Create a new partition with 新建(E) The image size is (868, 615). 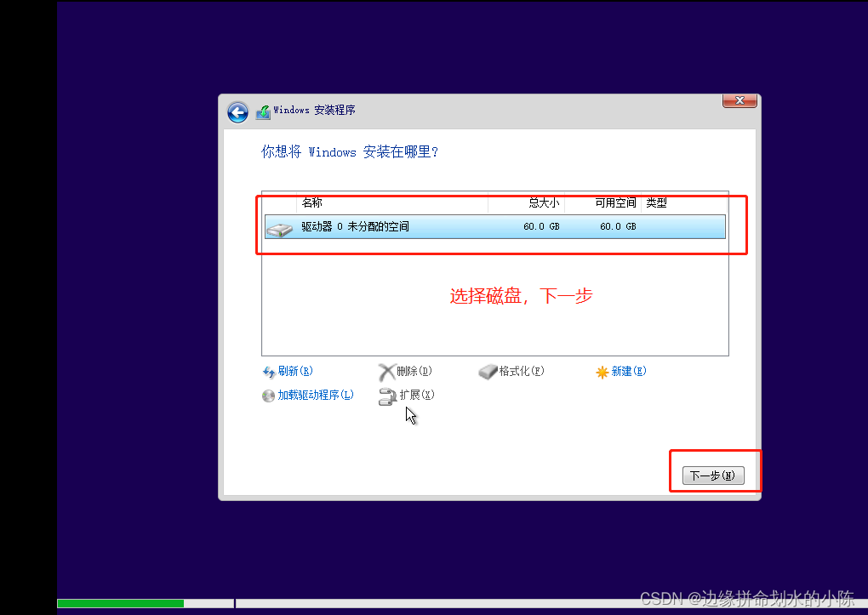pyautogui.click(x=629, y=371)
